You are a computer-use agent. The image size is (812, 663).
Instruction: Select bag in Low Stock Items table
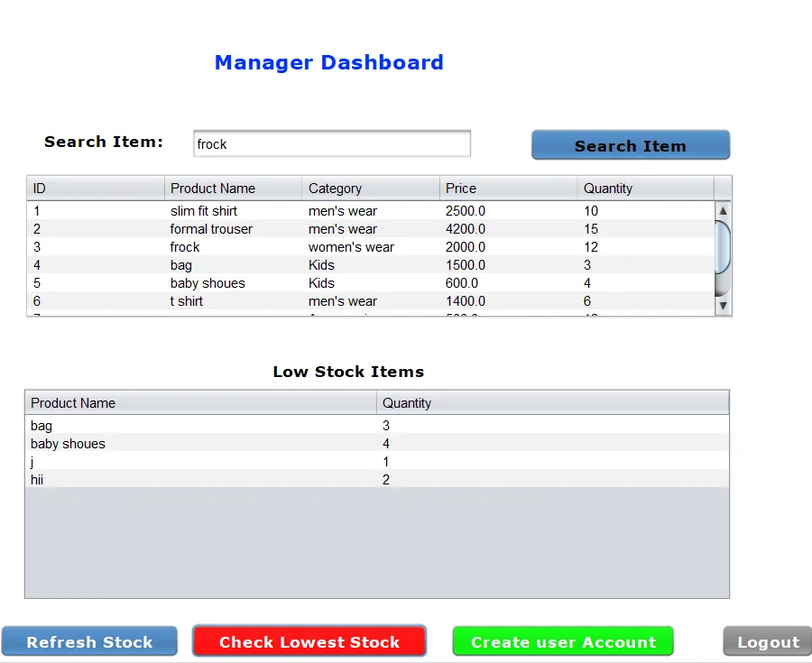pyautogui.click(x=201, y=426)
